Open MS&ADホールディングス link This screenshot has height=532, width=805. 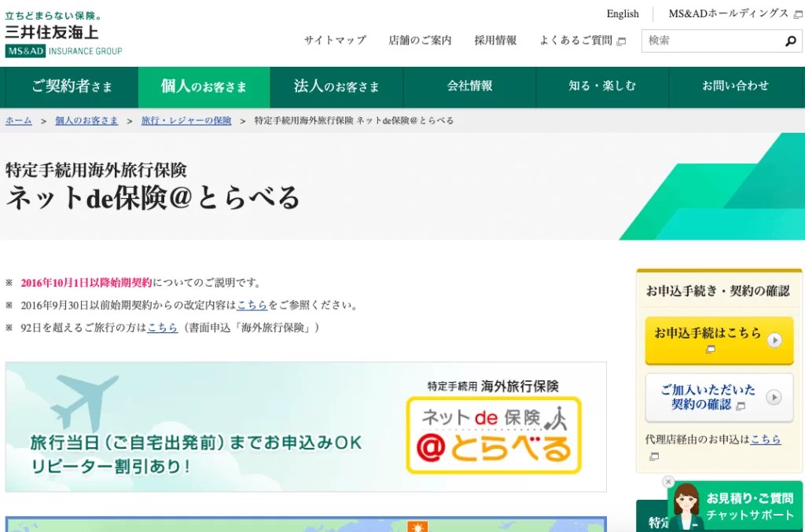(729, 14)
